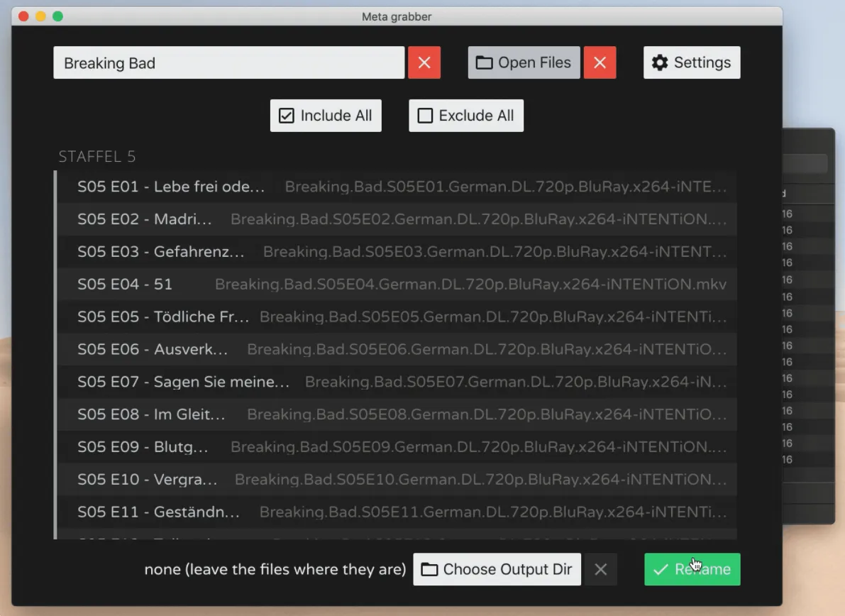845x616 pixels.
Task: Bring the background window to front
Action: point(802,284)
